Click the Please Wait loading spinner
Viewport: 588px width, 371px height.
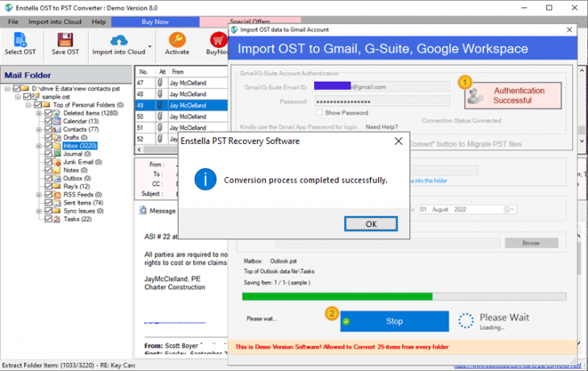coord(466,321)
